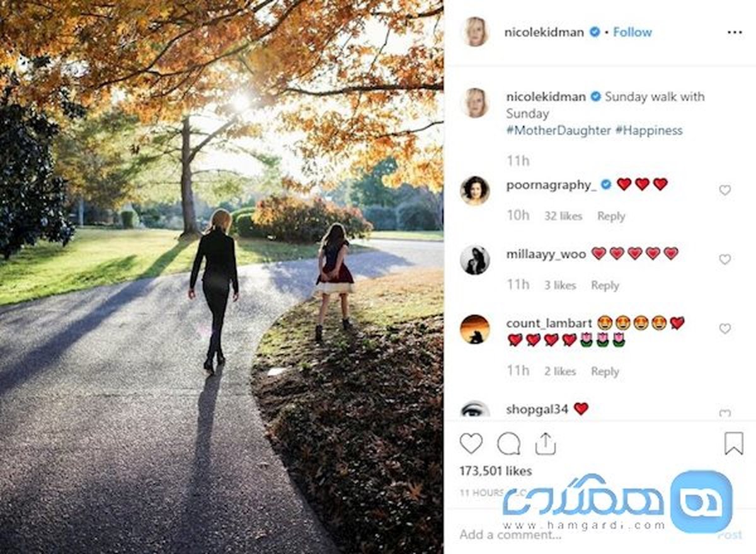This screenshot has height=554, width=756.
Task: Open nicolekidman profile picture in header
Action: [475, 32]
